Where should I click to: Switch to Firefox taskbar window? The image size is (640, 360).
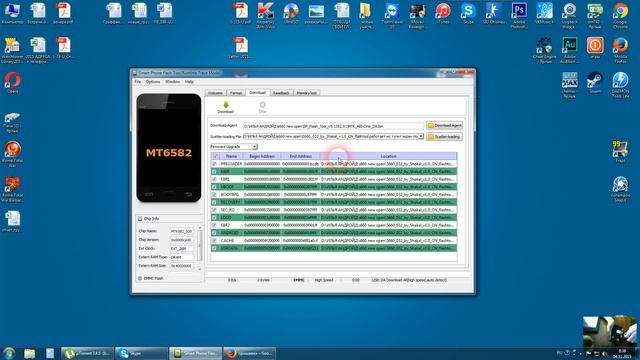[249, 353]
